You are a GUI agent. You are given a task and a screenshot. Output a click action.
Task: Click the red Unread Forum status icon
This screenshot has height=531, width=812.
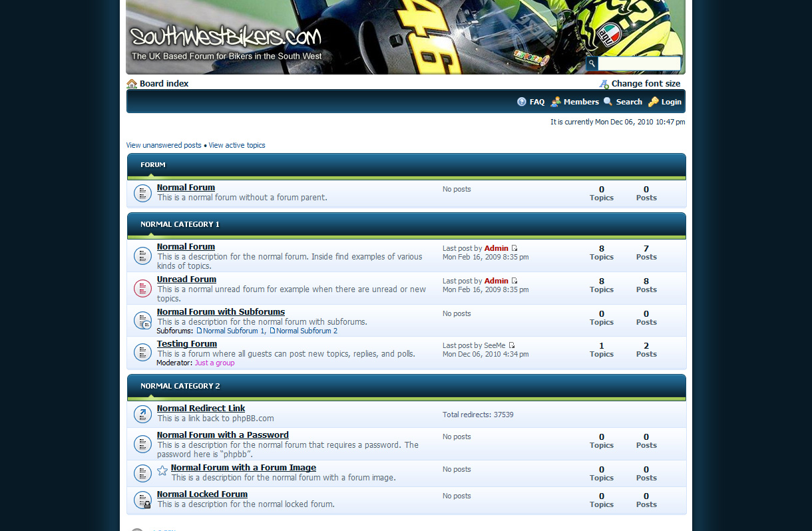142,289
